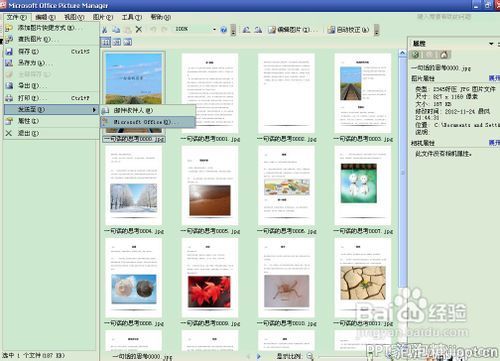Click the help search box at top right
Image resolution: width=500 pixels, height=361 pixels.
click(444, 16)
